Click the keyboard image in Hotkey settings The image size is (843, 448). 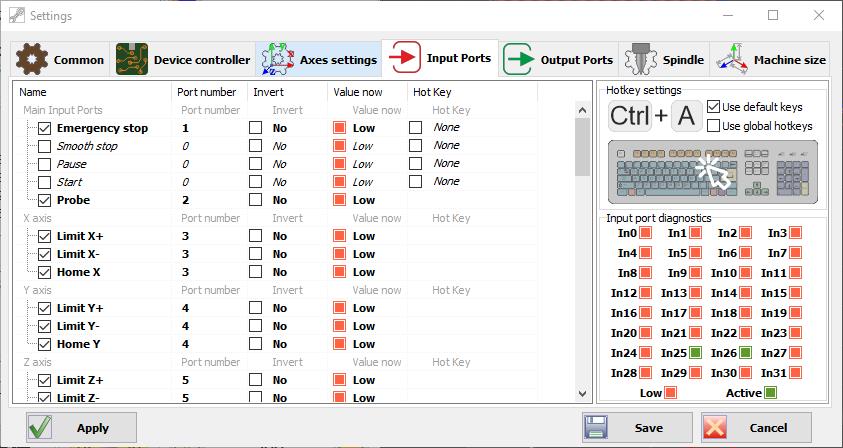click(x=713, y=172)
